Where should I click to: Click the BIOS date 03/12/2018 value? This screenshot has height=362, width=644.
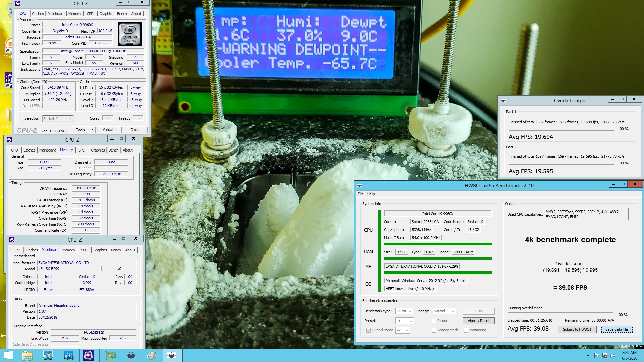click(x=87, y=317)
